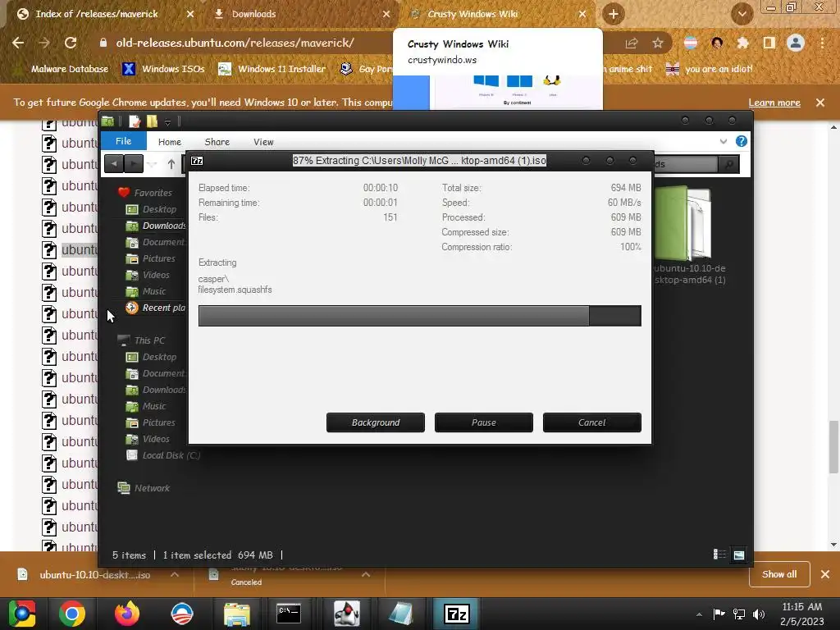
Task: Share this page icon in Chrome
Action: coord(632,43)
